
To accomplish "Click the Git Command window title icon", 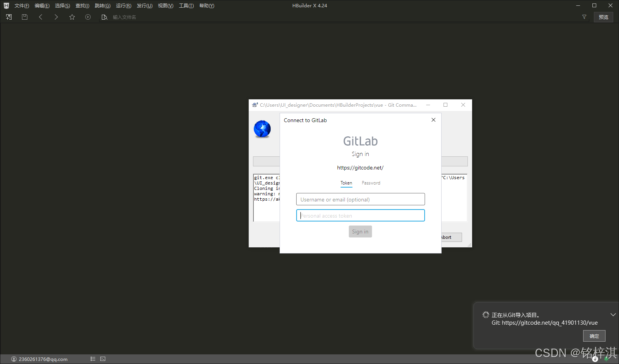I will (x=255, y=105).
